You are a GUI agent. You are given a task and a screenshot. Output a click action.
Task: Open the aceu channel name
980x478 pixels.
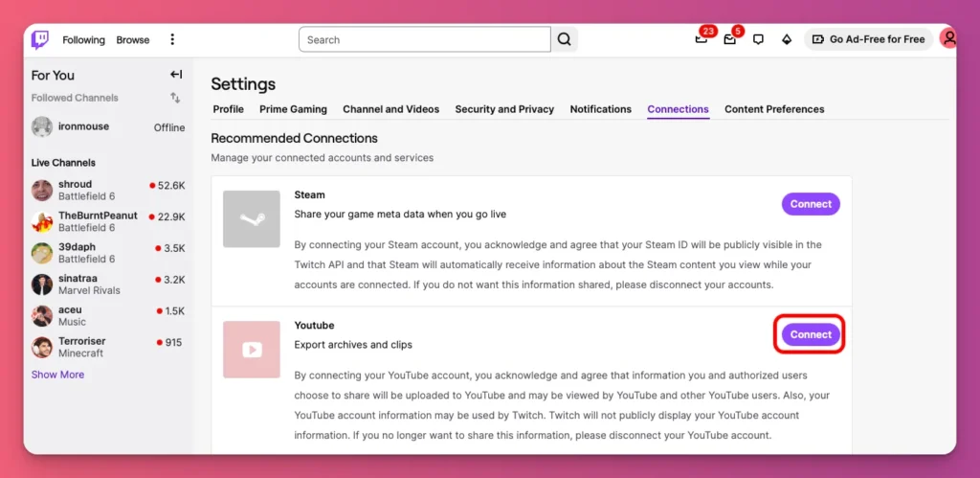click(x=70, y=309)
